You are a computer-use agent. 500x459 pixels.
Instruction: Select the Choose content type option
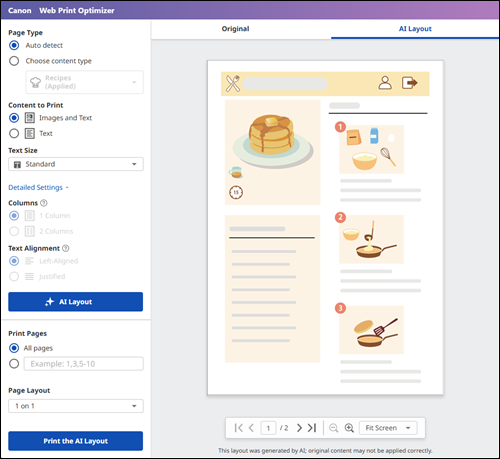[x=14, y=61]
